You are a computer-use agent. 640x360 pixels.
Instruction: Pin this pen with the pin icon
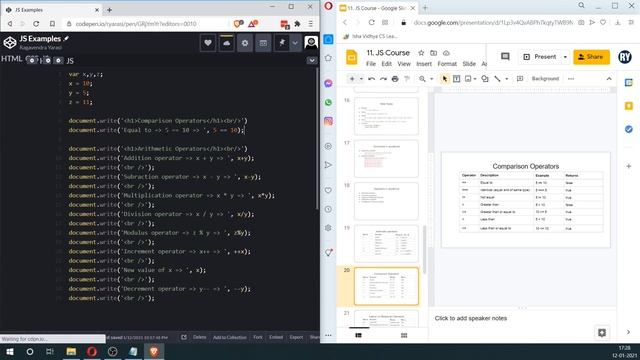click(x=282, y=43)
